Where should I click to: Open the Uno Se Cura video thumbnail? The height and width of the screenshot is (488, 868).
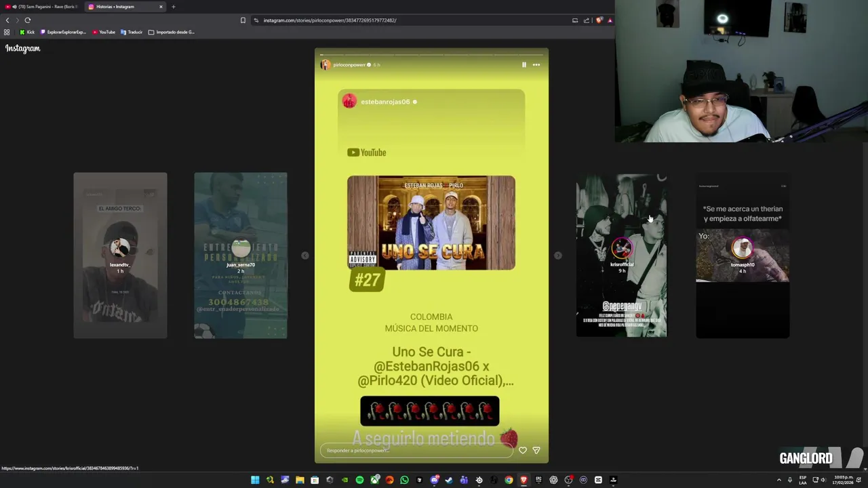(431, 223)
